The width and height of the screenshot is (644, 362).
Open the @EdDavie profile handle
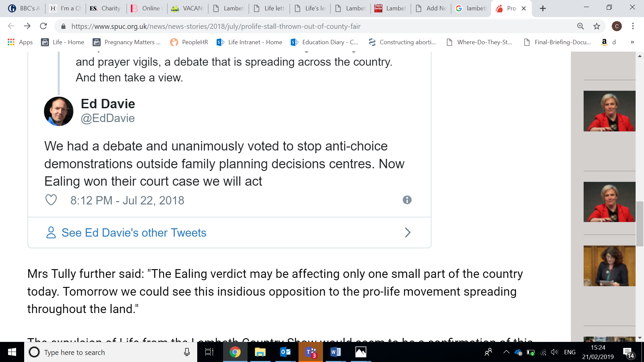coord(108,118)
